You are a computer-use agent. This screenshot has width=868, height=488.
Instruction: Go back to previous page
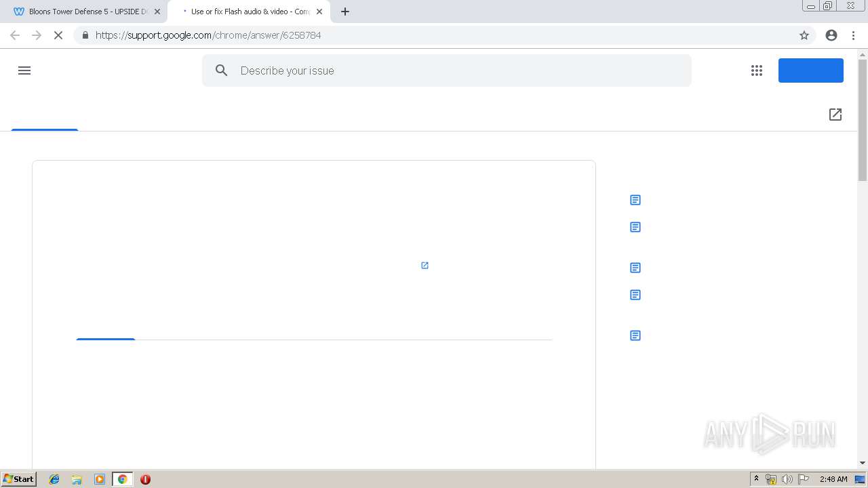15,35
